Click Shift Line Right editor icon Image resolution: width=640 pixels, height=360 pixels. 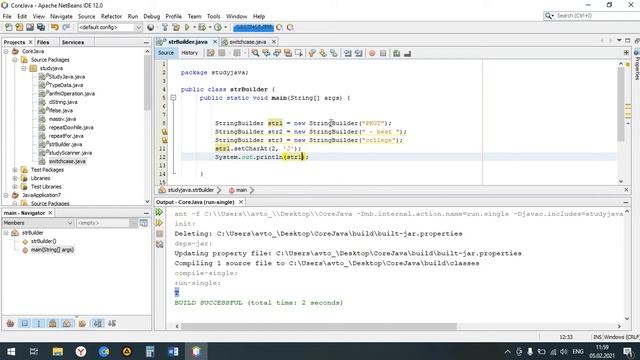coord(358,53)
